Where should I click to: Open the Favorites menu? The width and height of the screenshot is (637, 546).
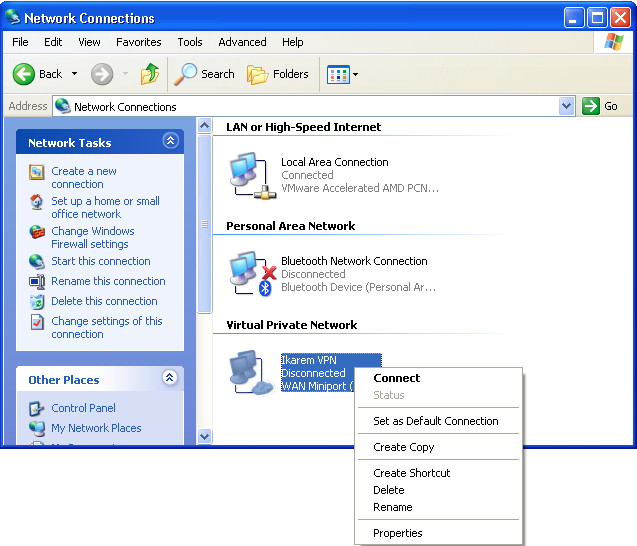[139, 42]
